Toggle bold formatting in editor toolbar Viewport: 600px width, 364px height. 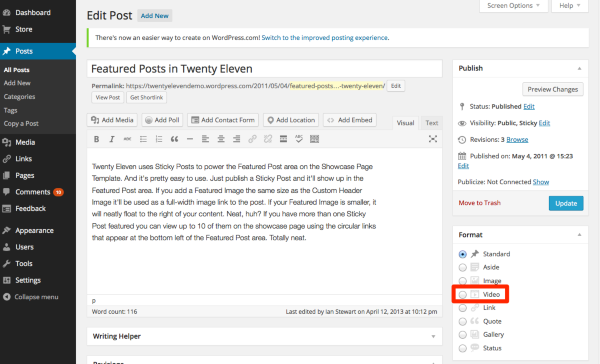click(x=96, y=139)
